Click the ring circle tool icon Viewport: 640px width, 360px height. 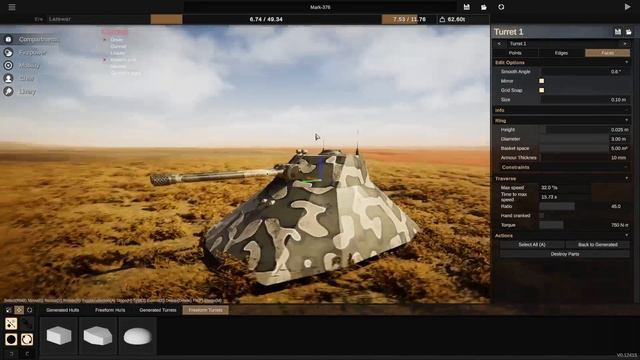click(x=27, y=339)
